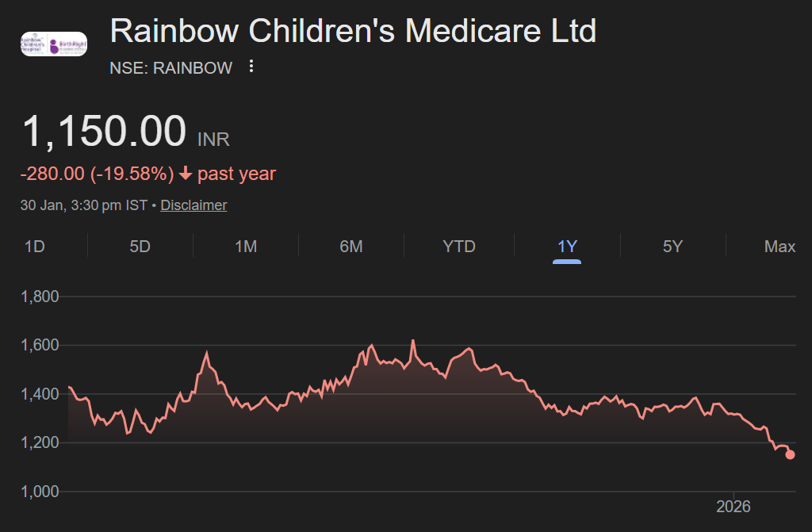Select the endpoint dot on the price chart
812x532 pixels.
(790, 454)
